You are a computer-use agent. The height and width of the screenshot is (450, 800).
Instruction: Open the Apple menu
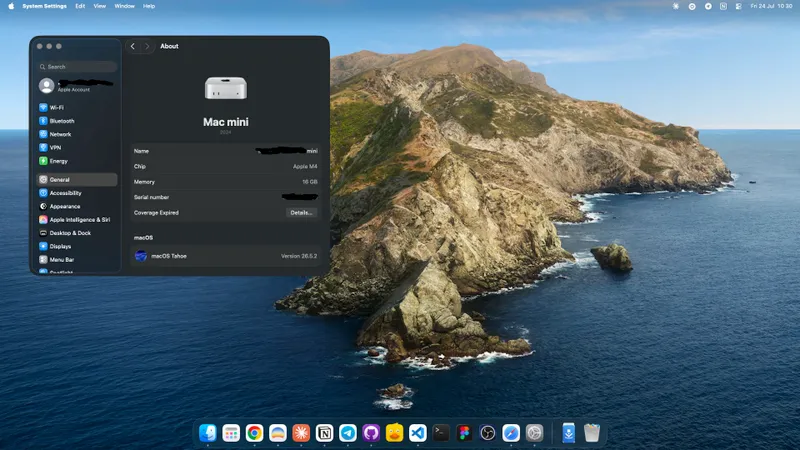pyautogui.click(x=11, y=6)
